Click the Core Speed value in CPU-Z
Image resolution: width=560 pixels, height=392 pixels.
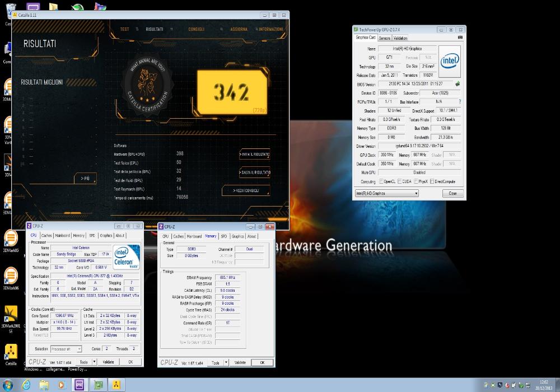(64, 316)
